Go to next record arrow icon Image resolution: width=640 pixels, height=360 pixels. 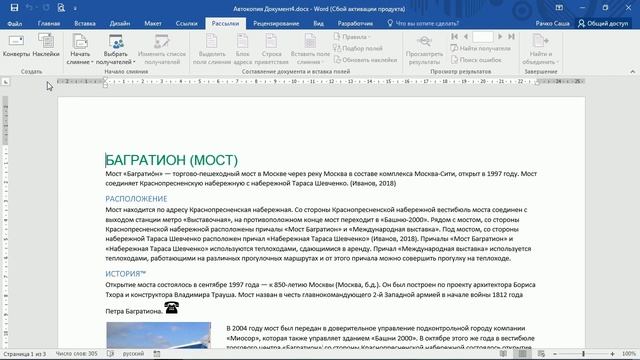[500, 37]
